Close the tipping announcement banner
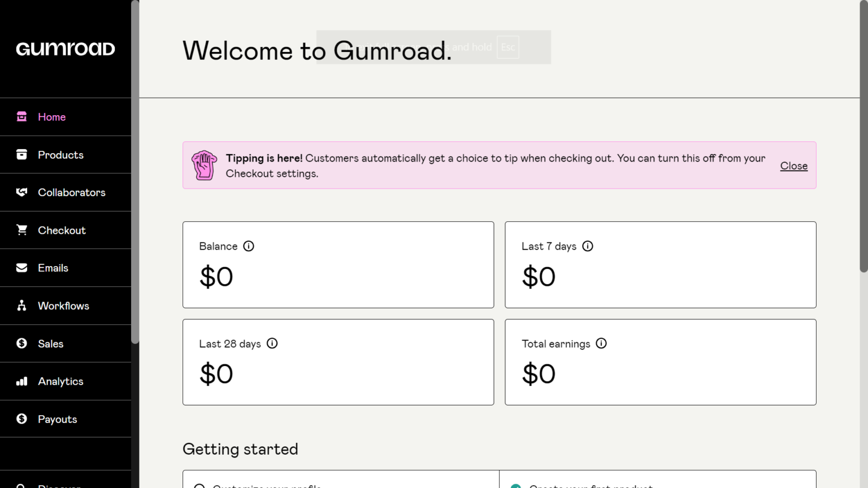Screen dimensions: 868x488 [793, 166]
